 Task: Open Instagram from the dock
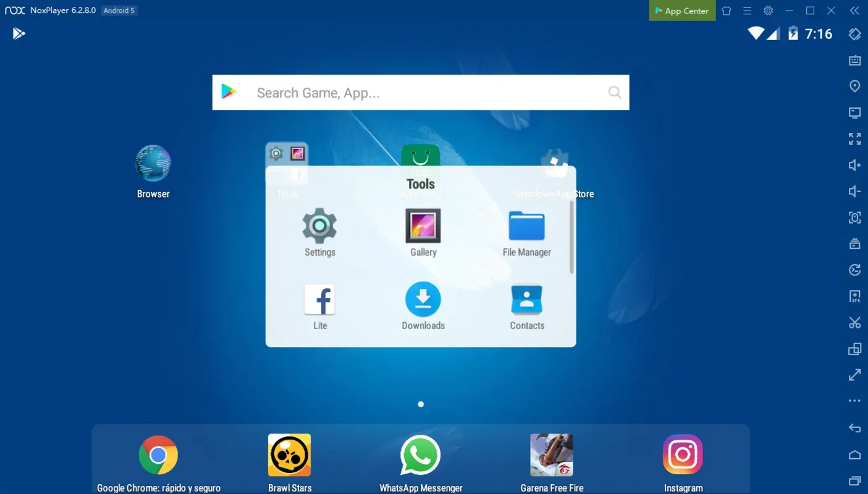[683, 455]
